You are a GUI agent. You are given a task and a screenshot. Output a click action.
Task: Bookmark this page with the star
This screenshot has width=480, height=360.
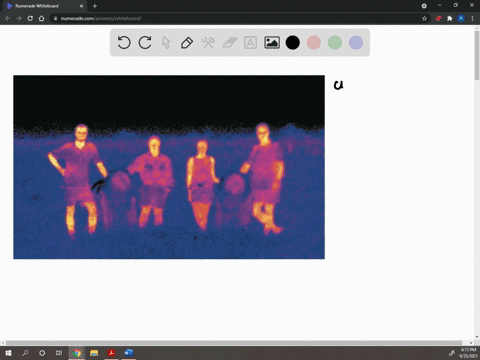pos(424,18)
